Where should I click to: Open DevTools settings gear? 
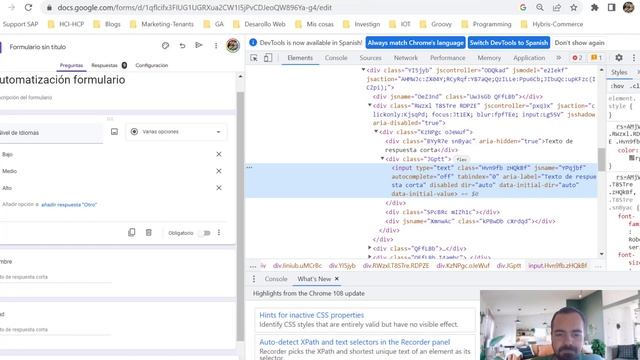coord(619,58)
